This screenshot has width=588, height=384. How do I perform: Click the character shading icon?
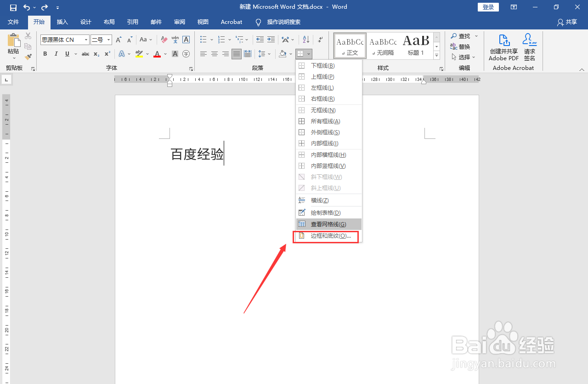(175, 54)
